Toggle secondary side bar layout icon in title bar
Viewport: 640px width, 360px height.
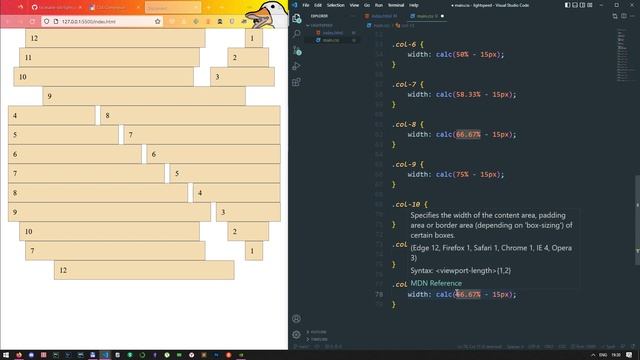click(582, 5)
